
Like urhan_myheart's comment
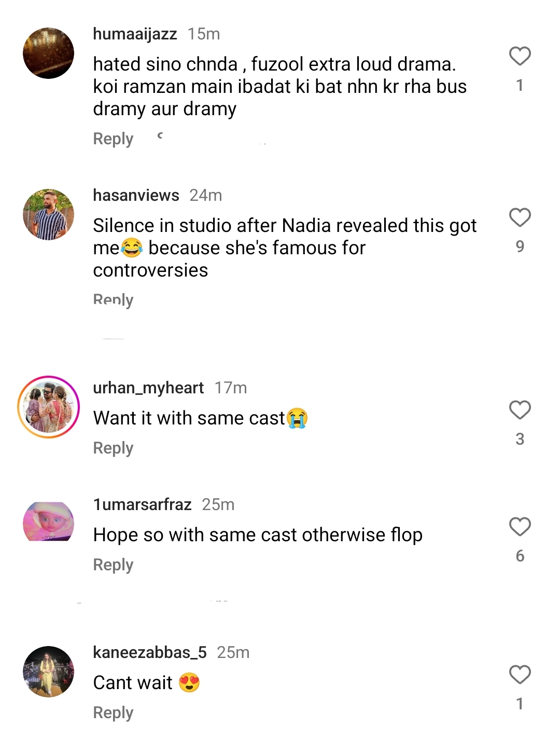[520, 410]
